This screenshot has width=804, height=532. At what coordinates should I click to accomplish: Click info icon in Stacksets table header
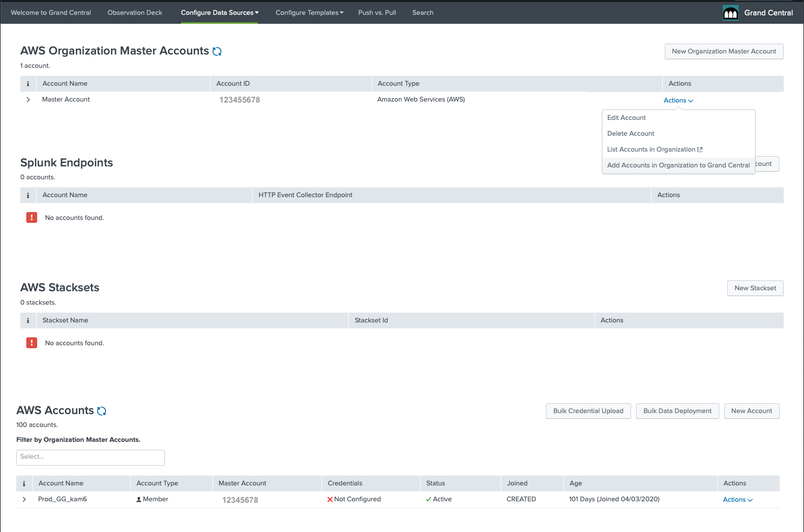coord(28,320)
